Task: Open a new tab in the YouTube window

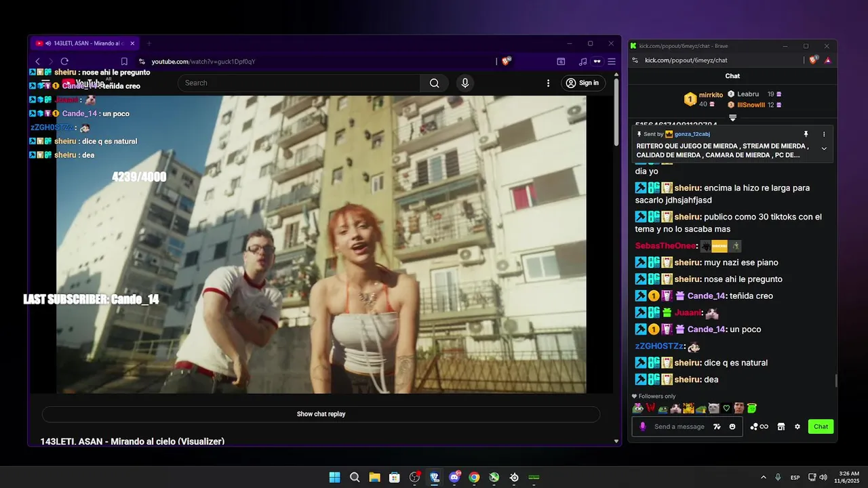Action: click(149, 43)
